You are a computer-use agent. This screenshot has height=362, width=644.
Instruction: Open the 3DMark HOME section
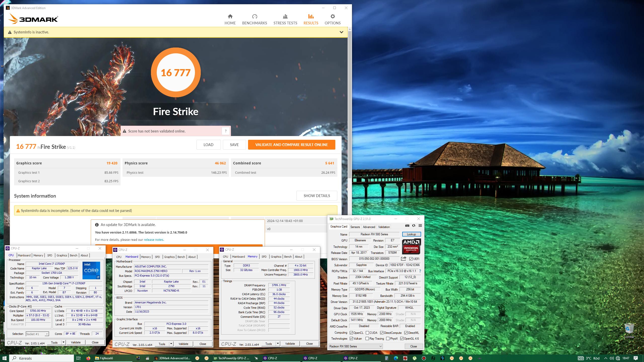pos(230,20)
